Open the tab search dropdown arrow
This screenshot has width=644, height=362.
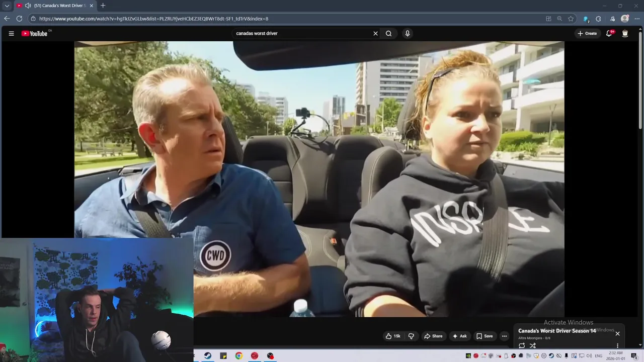click(x=7, y=6)
